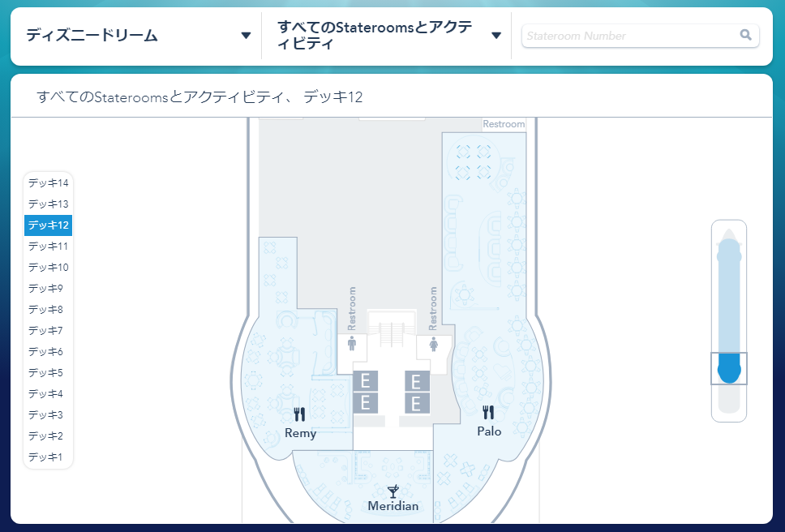View デッキ2 deck plan
785x532 pixels.
[48, 435]
